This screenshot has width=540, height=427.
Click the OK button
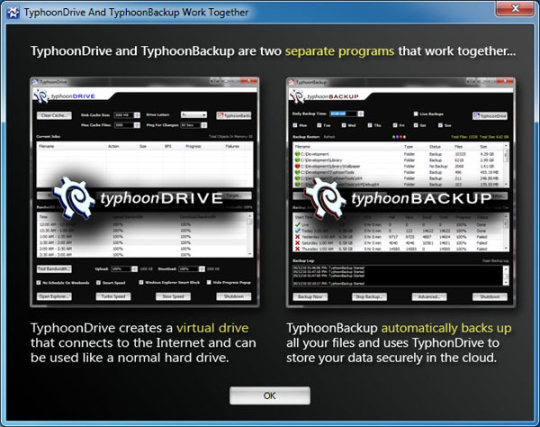click(x=270, y=396)
